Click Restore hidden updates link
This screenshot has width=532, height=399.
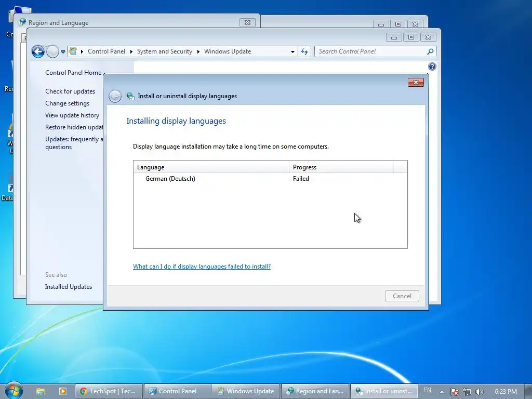(74, 127)
